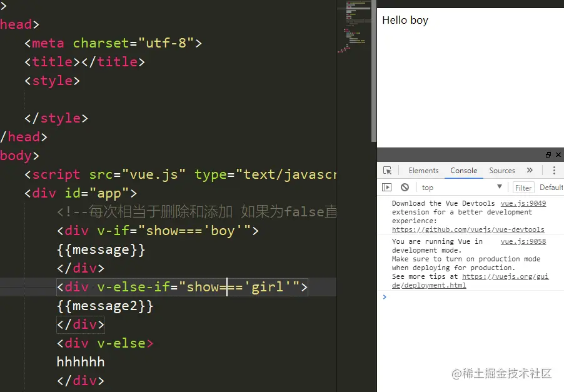This screenshot has width=564, height=392.
Task: Focus the console Filter field
Action: 523,188
